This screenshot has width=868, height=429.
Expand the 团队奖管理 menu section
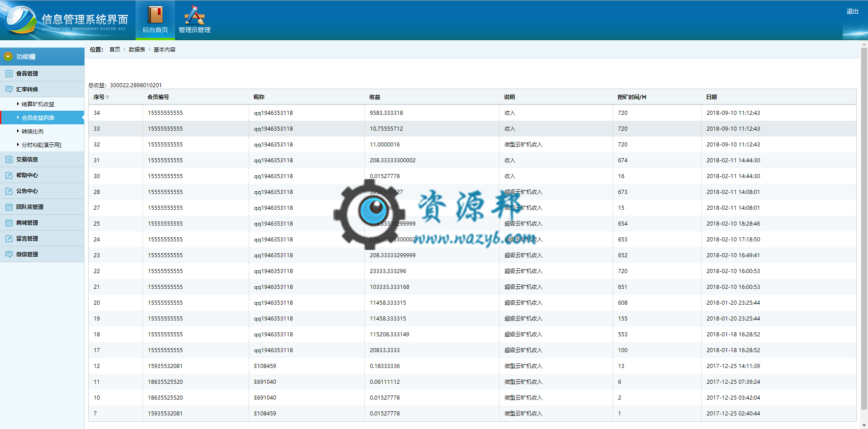42,207
